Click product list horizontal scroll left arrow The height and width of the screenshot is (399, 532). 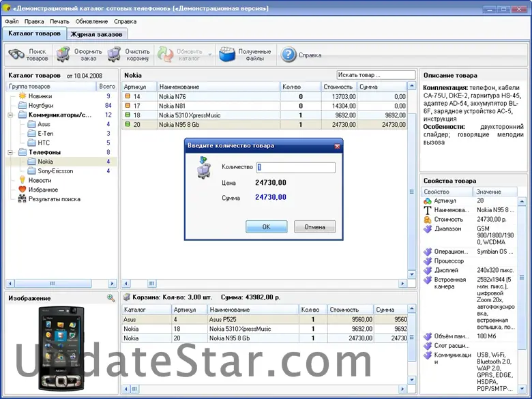126,283
